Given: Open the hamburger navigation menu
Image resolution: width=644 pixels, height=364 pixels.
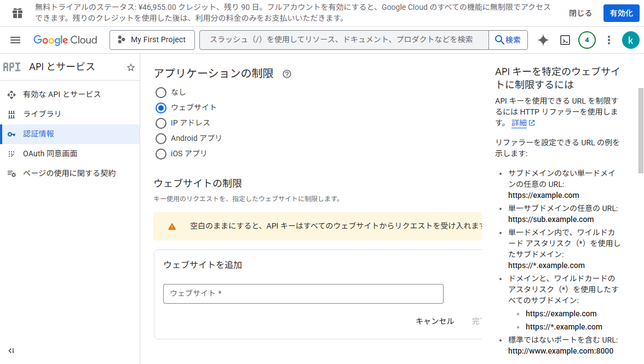Looking at the screenshot, I should point(15,40).
